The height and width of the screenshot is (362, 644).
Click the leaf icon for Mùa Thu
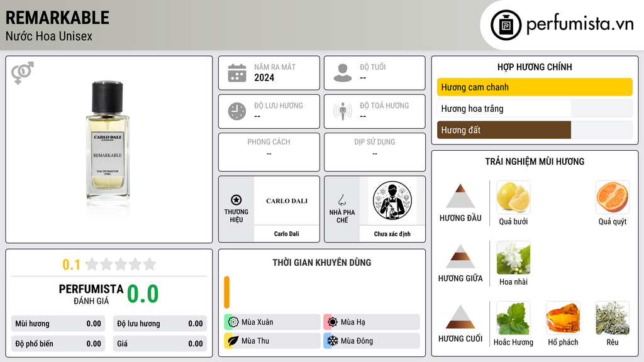point(233,341)
